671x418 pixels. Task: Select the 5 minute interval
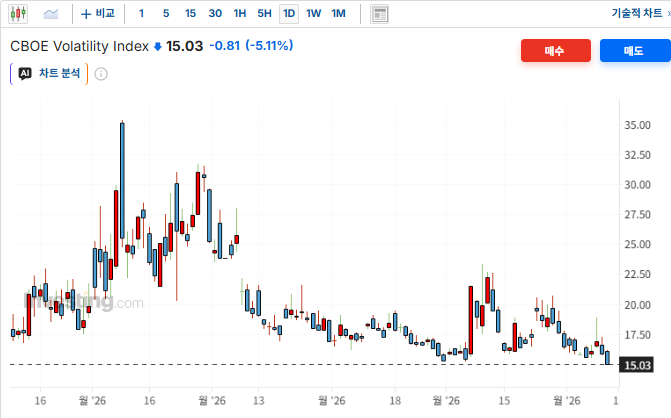[x=166, y=14]
